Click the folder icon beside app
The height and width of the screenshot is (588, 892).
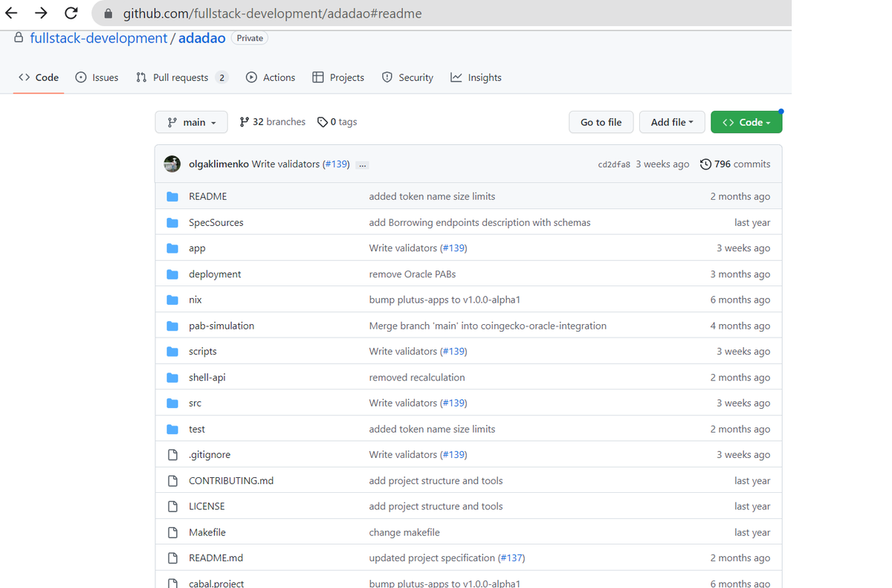coord(172,248)
